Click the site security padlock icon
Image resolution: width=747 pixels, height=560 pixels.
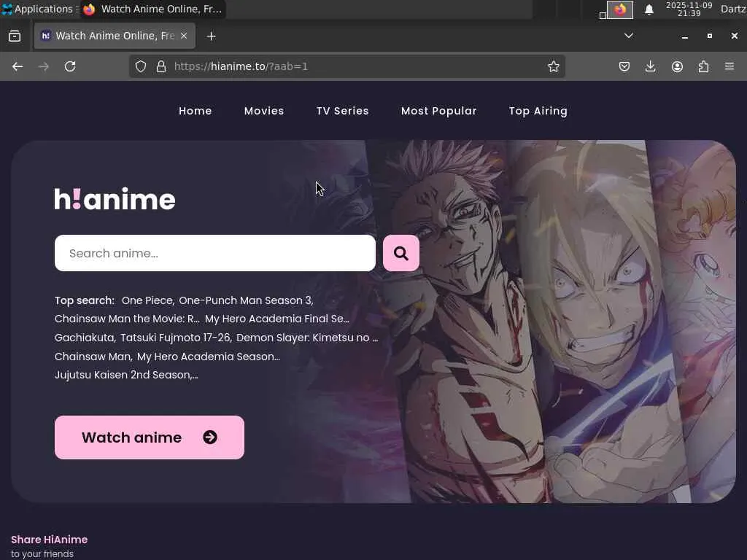pyautogui.click(x=161, y=66)
